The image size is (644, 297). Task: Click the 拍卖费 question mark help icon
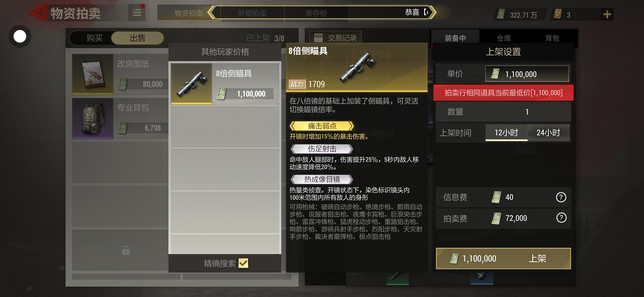click(x=561, y=218)
